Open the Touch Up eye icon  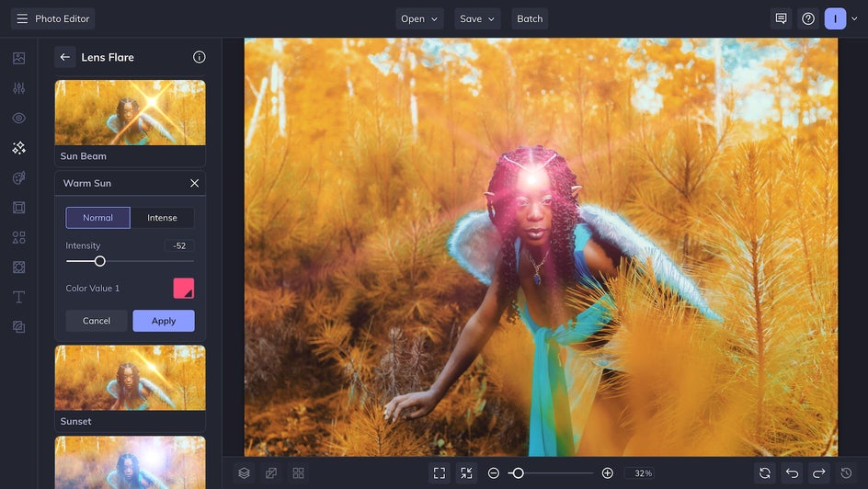(x=18, y=118)
